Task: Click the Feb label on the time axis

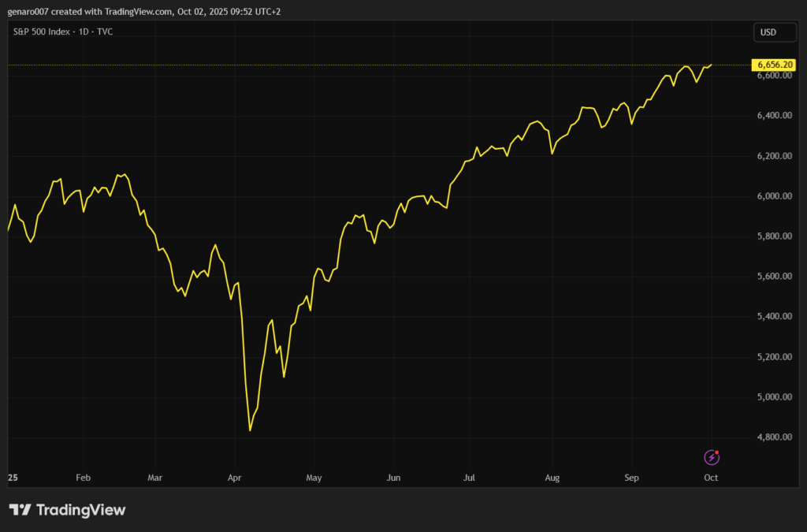Action: tap(84, 478)
